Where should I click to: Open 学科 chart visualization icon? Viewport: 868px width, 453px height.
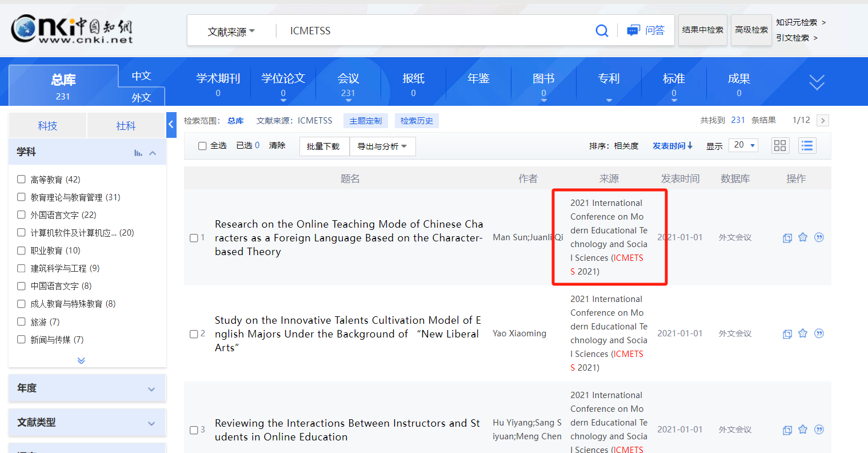coord(138,153)
